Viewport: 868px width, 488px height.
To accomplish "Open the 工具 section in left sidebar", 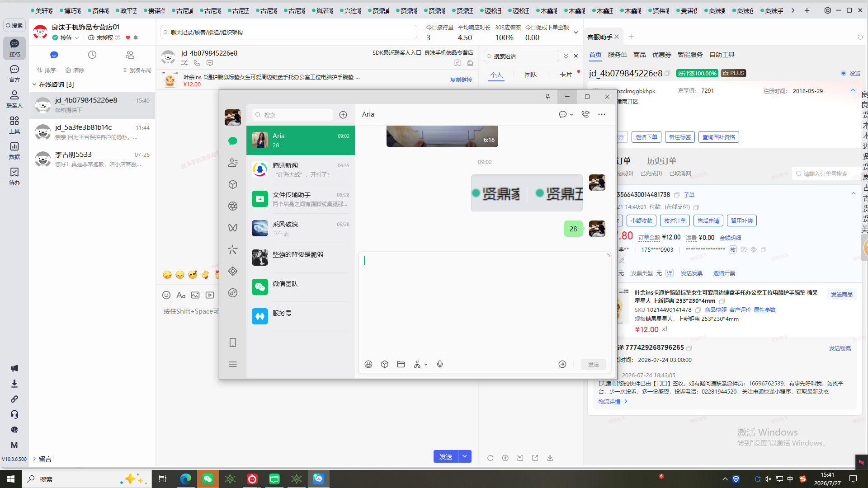I will coord(14,125).
